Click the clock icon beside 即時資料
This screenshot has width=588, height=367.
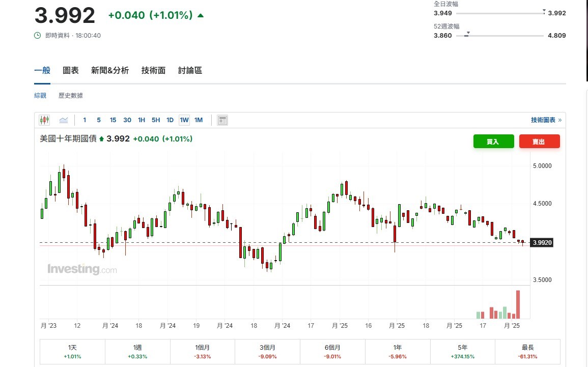[x=38, y=36]
